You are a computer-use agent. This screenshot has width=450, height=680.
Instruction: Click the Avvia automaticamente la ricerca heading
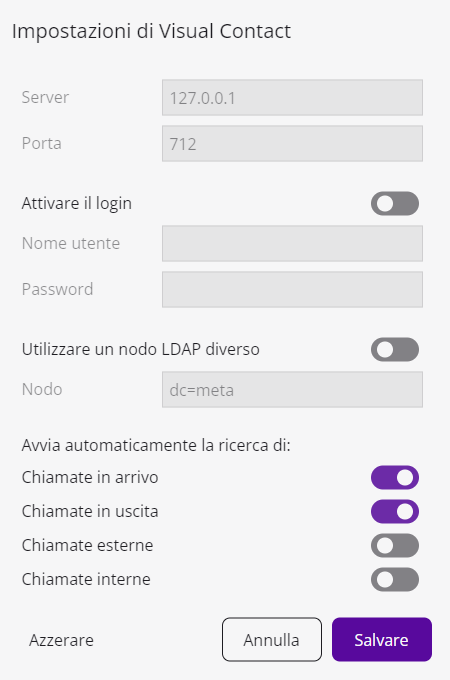pos(156,445)
